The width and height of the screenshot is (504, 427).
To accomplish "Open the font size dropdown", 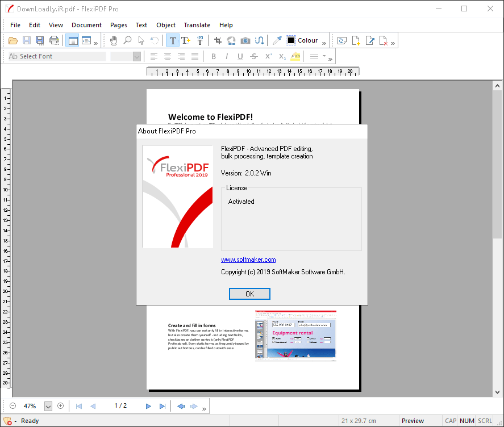I will click(x=136, y=57).
